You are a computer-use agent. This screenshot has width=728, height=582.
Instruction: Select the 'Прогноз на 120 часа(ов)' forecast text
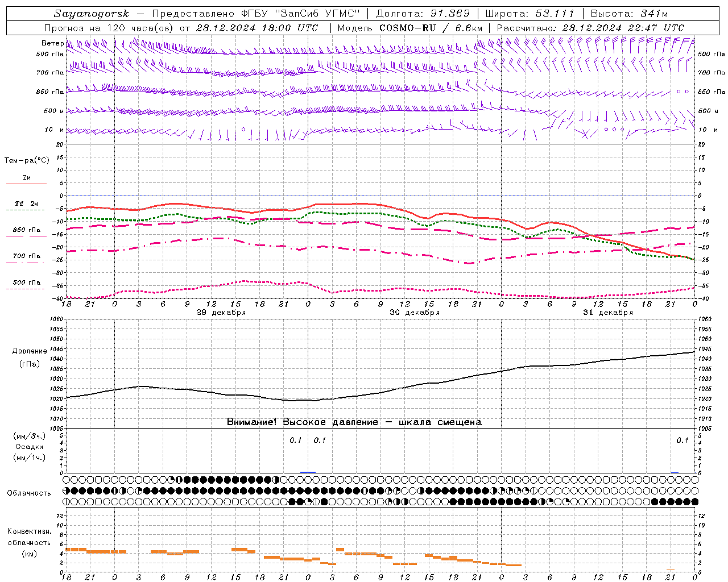click(109, 28)
